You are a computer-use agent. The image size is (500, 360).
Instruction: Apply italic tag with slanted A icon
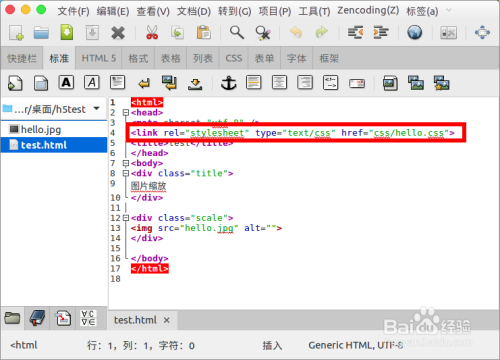click(x=92, y=82)
